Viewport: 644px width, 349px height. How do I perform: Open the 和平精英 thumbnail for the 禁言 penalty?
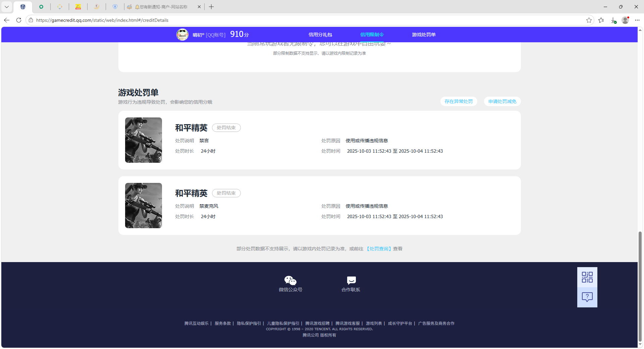coord(144,140)
